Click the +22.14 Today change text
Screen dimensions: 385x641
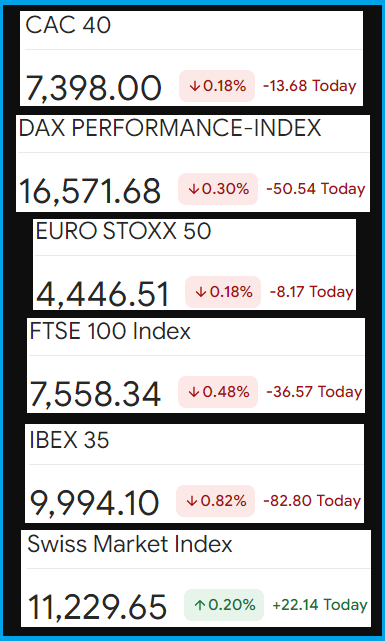pyautogui.click(x=320, y=605)
